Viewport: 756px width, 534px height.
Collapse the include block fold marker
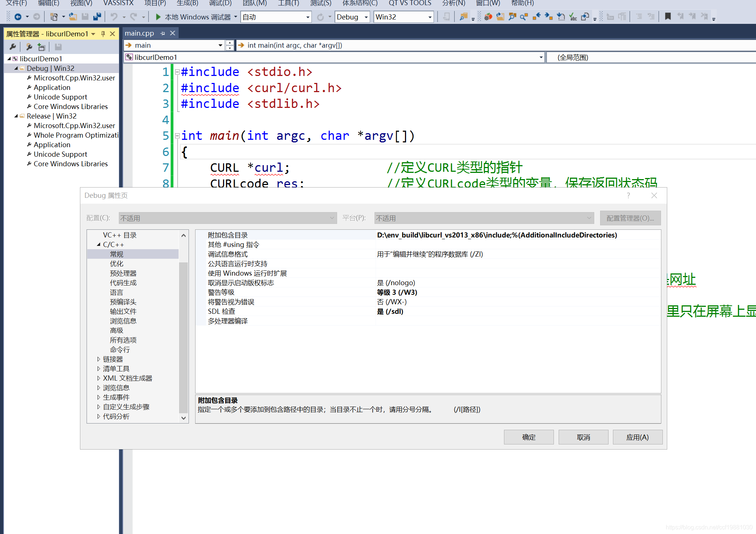point(177,72)
